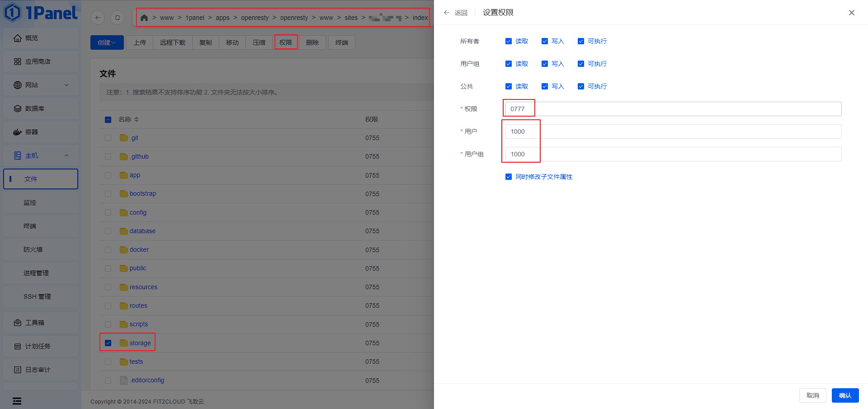Click the back navigation arrow button

coord(98,18)
